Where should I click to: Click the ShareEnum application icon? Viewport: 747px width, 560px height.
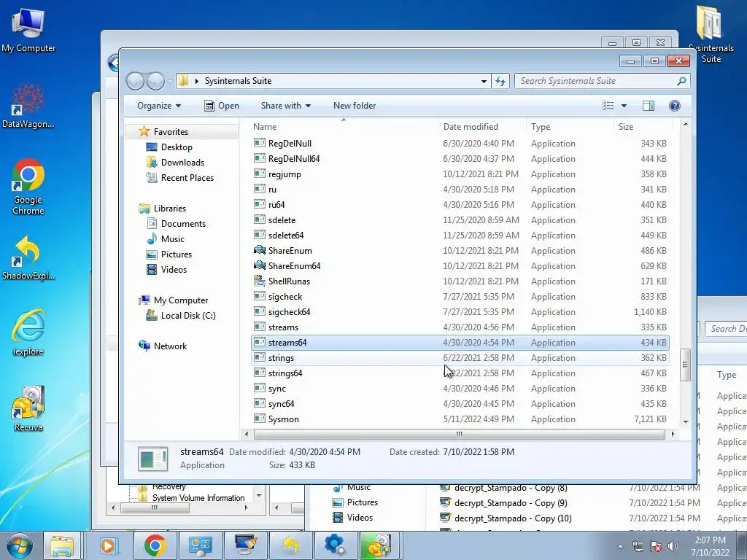pos(260,251)
